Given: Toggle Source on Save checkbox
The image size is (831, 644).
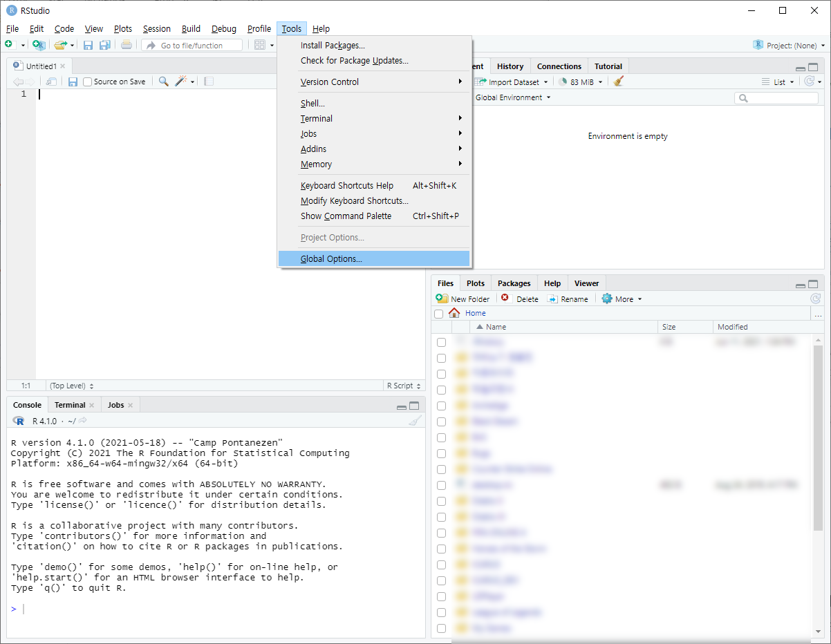Looking at the screenshot, I should point(88,82).
